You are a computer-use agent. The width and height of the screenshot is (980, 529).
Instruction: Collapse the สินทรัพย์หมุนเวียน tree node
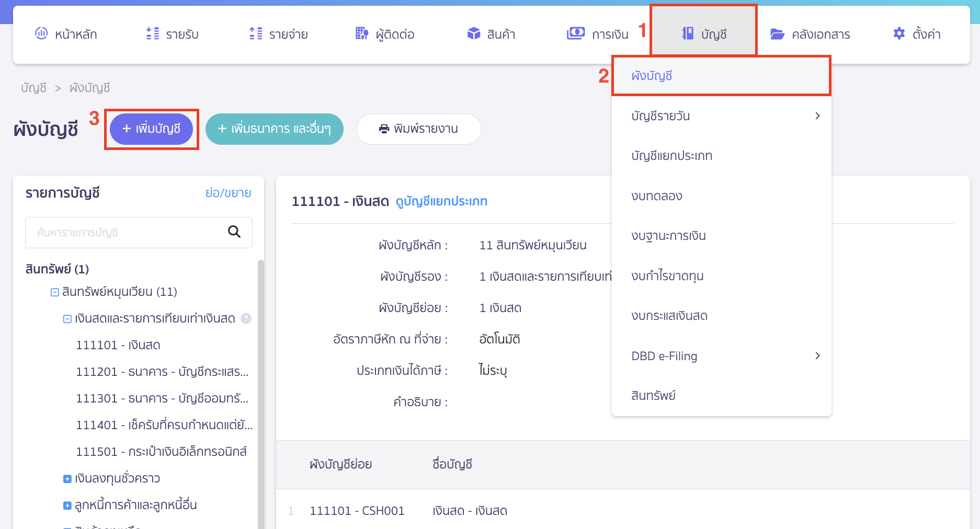pyautogui.click(x=54, y=292)
